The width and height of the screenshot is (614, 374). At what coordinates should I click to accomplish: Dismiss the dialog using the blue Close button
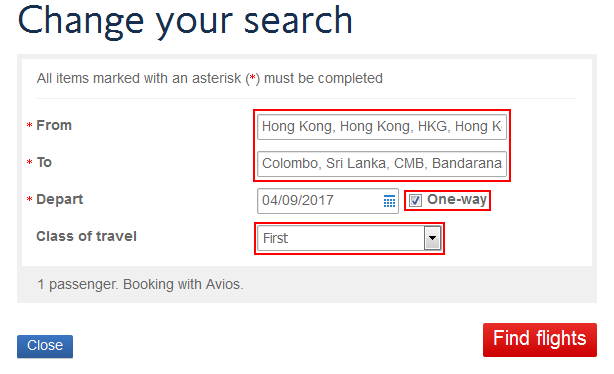point(45,346)
